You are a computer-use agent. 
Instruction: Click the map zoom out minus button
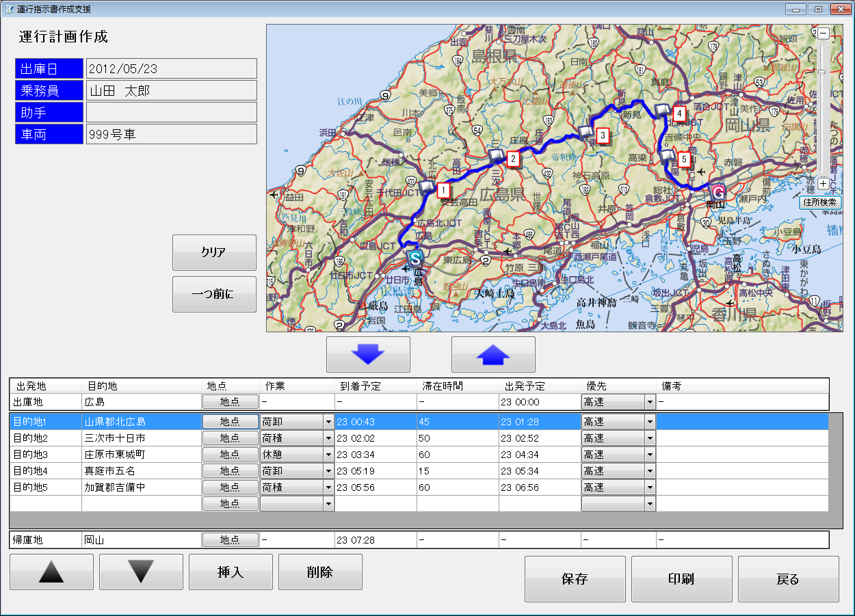tap(824, 33)
